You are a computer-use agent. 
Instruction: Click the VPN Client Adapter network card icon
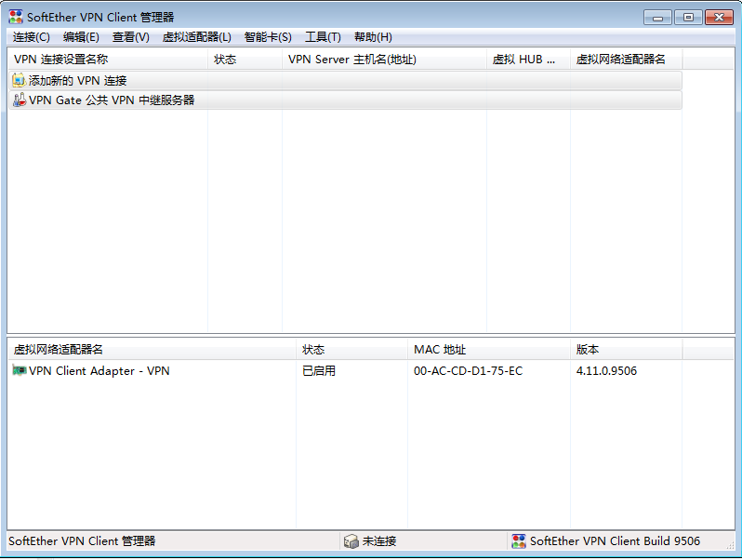(x=19, y=370)
